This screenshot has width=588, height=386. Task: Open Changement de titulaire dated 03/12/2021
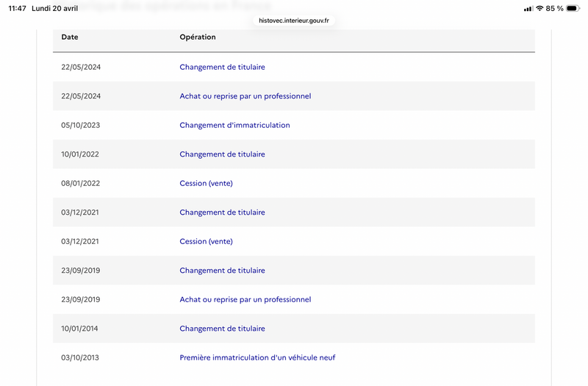222,212
